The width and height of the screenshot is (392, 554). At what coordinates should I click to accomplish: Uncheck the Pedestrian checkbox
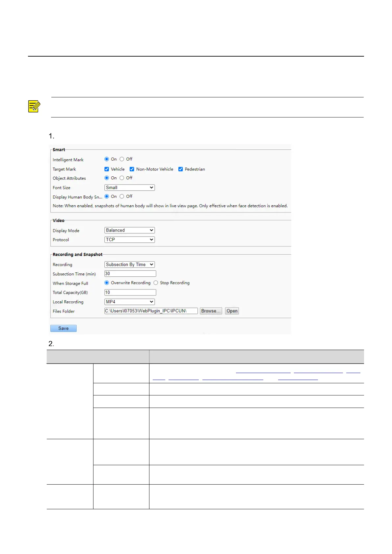click(x=180, y=169)
